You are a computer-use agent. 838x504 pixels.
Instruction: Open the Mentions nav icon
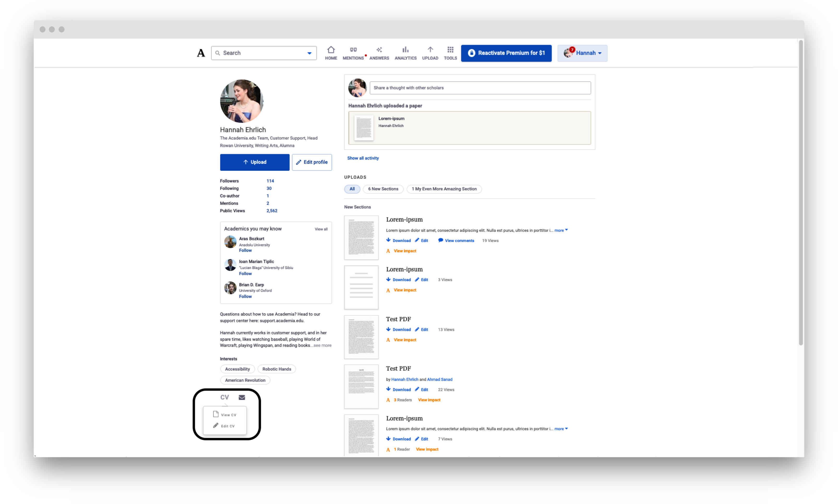tap(353, 50)
